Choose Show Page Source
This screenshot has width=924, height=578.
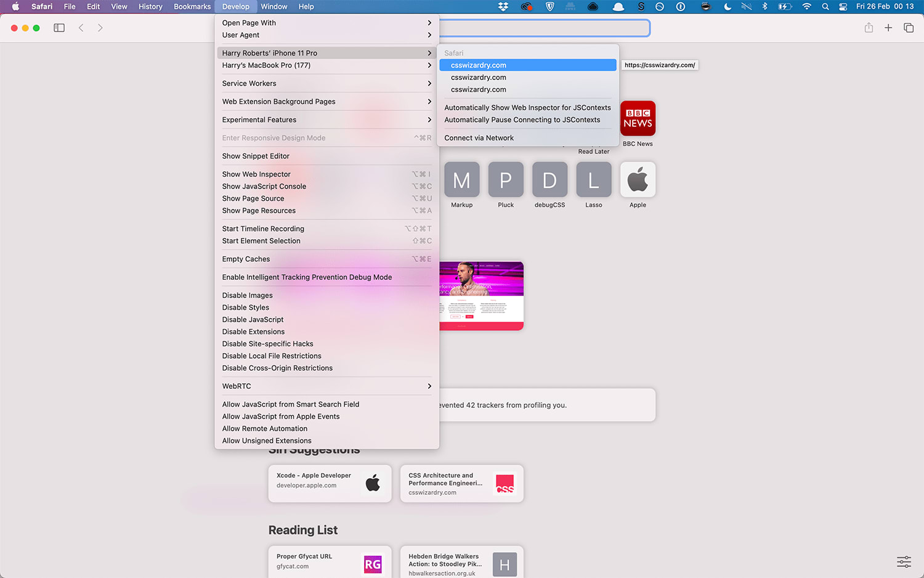[326, 198]
